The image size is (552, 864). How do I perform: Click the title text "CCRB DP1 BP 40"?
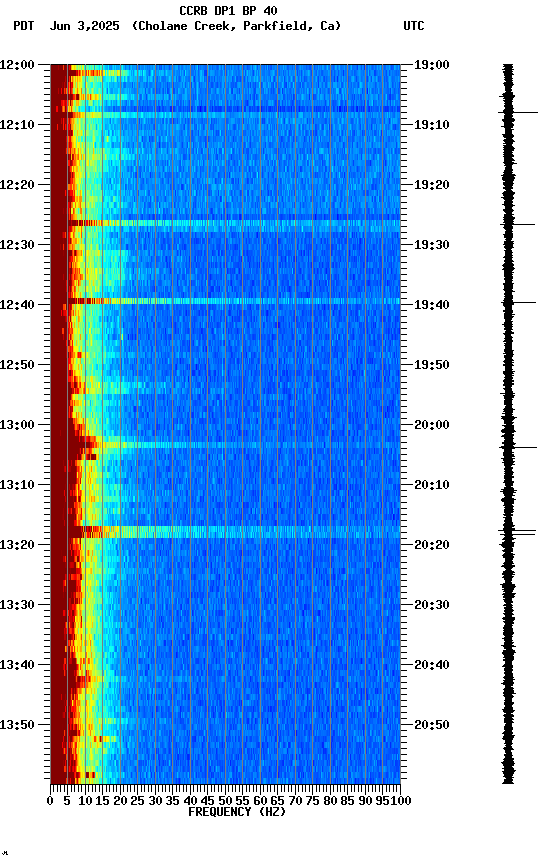228,11
